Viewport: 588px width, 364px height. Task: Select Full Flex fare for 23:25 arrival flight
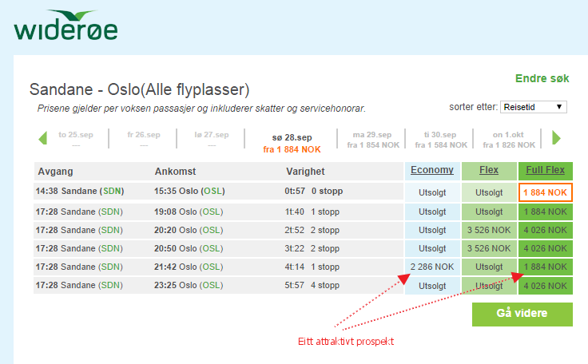pyautogui.click(x=545, y=286)
